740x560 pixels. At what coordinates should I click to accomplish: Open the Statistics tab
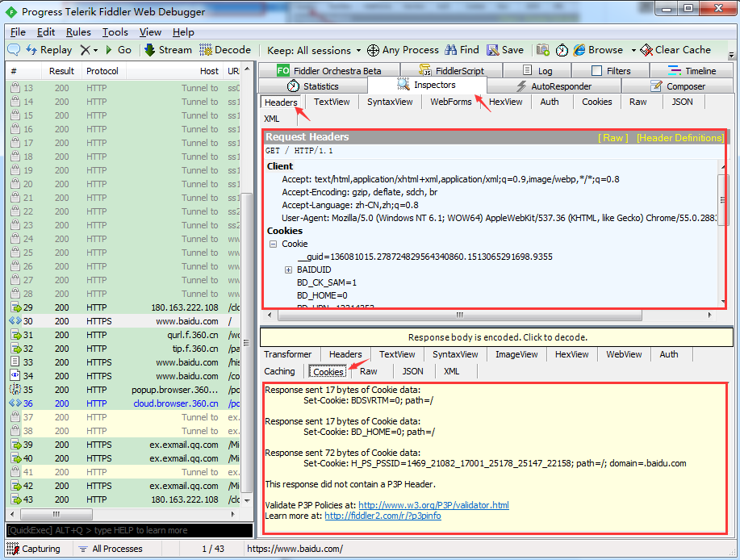[x=313, y=86]
